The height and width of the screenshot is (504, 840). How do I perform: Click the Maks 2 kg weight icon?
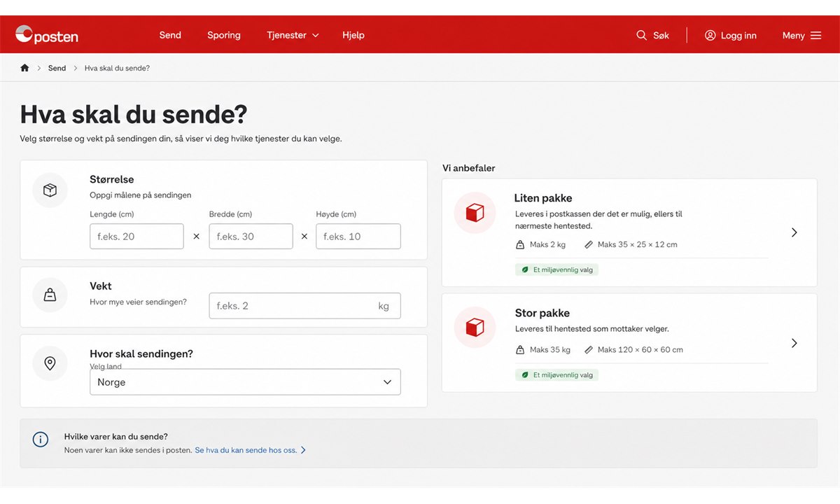coord(520,245)
